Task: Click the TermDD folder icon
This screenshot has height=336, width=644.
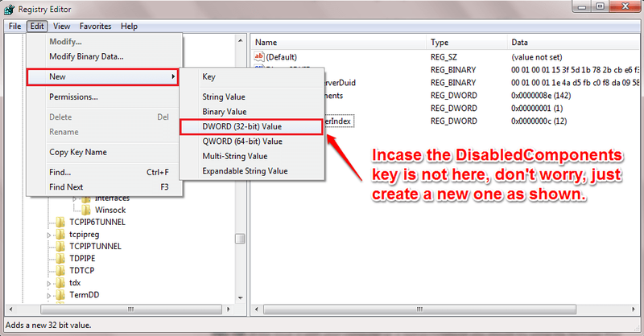Action: point(60,295)
